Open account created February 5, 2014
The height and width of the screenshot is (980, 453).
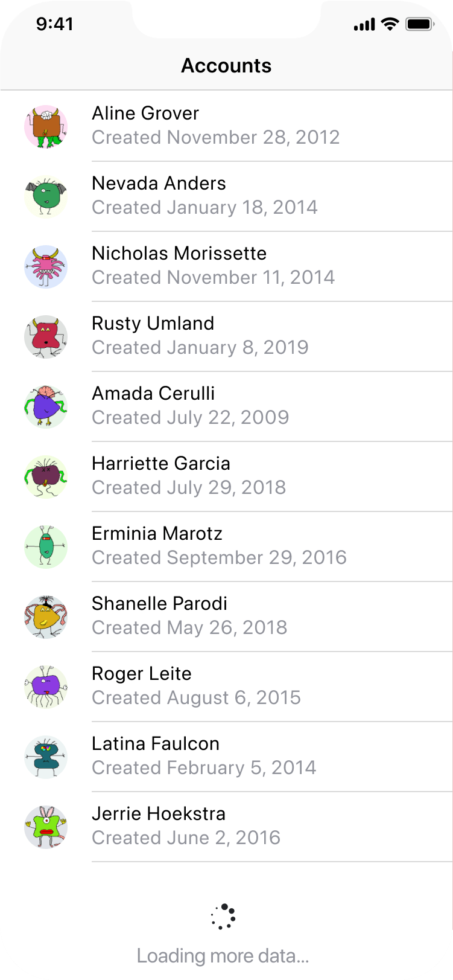coord(204,768)
